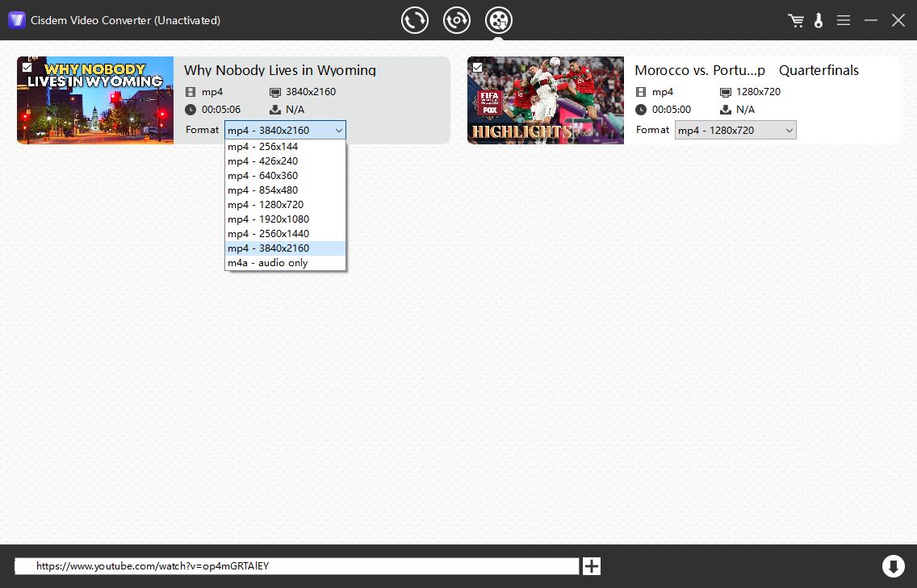Viewport: 917px width, 588px height.
Task: Click the 1280x720 resolution info text
Action: pos(759,92)
